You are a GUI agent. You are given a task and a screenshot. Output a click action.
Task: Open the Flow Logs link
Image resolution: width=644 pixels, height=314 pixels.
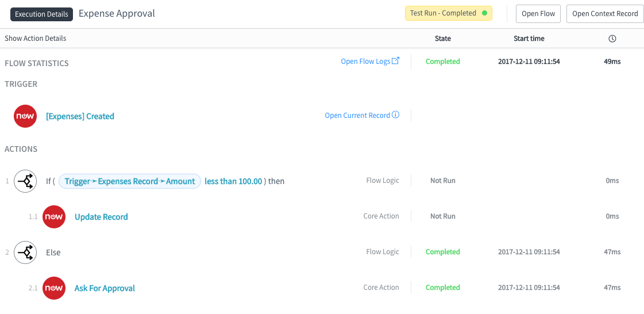click(365, 61)
